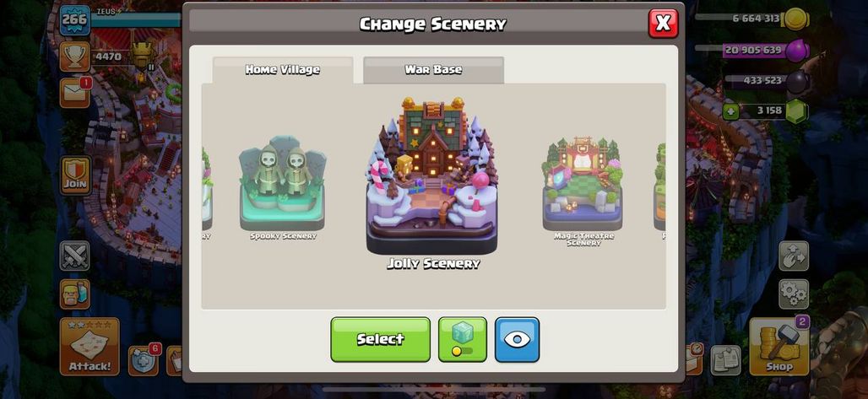Open the barbarian army overview icon
Image resolution: width=868 pixels, height=399 pixels.
[x=75, y=294]
